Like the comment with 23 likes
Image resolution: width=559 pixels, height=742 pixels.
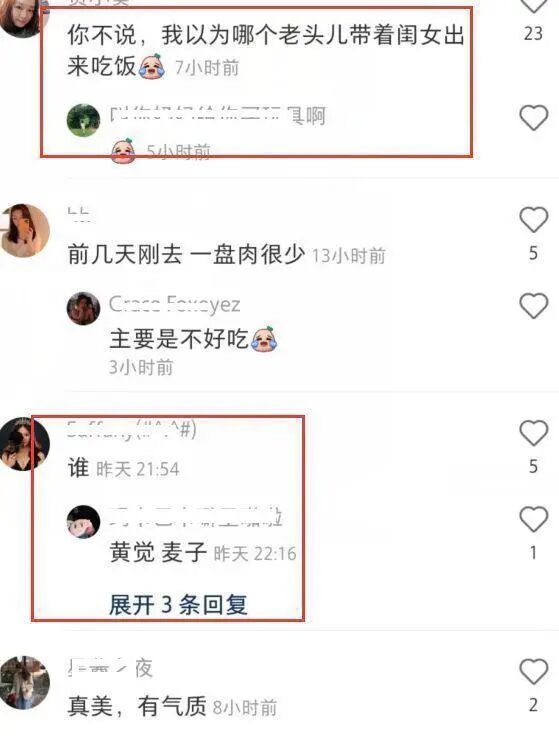533,5
